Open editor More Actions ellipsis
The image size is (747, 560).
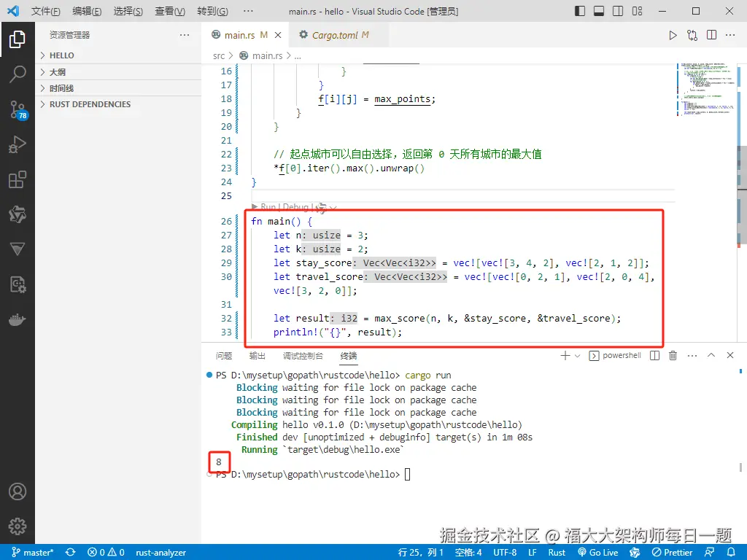(x=730, y=35)
